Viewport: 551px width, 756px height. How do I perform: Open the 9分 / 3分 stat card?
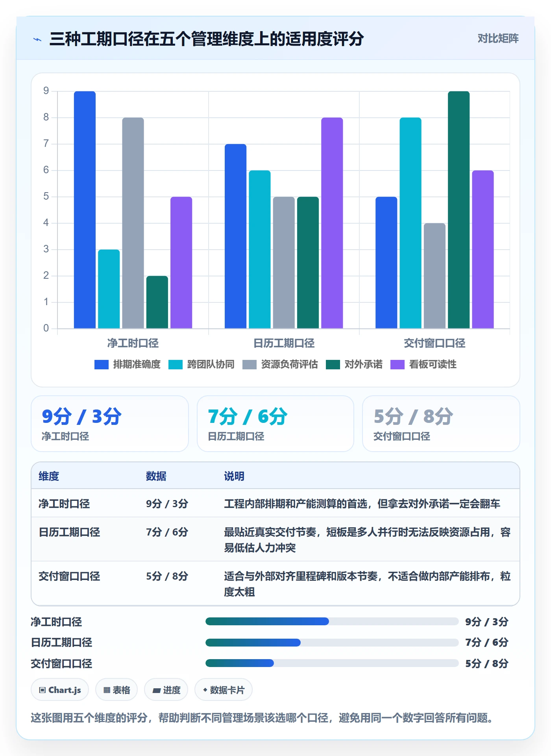[110, 424]
